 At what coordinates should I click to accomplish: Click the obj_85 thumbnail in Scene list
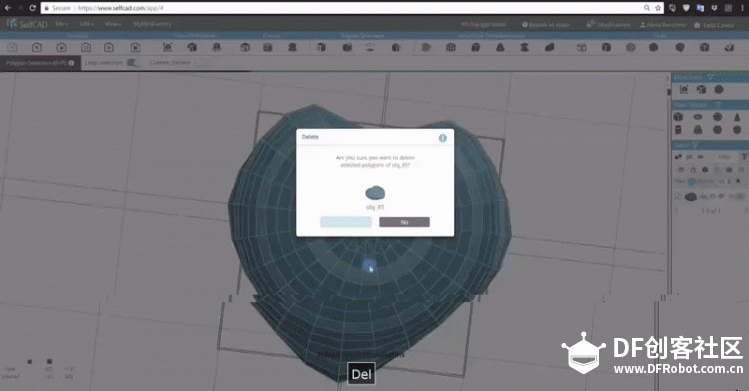(x=690, y=196)
